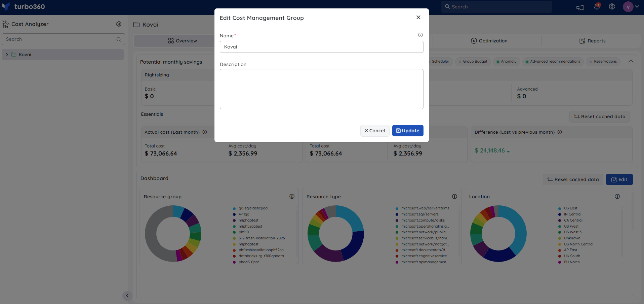The width and height of the screenshot is (644, 304).
Task: Toggle the Reservations legend chip
Action: point(603,62)
